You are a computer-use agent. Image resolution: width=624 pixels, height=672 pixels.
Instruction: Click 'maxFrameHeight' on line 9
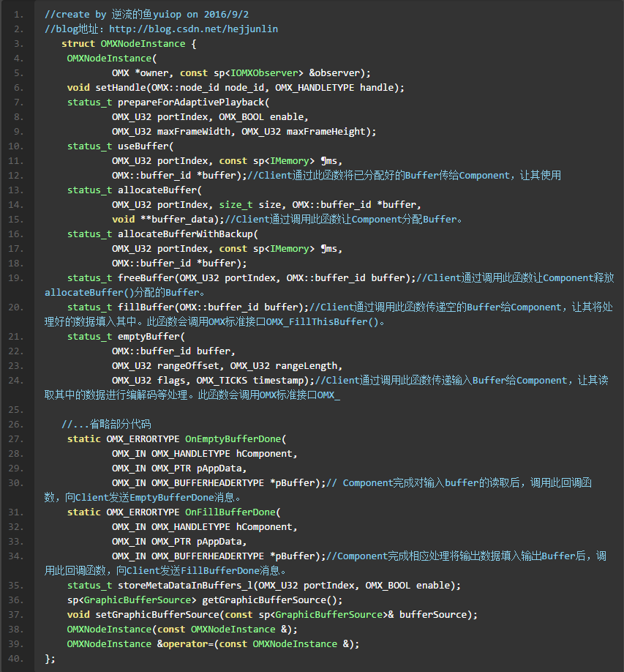326,132
